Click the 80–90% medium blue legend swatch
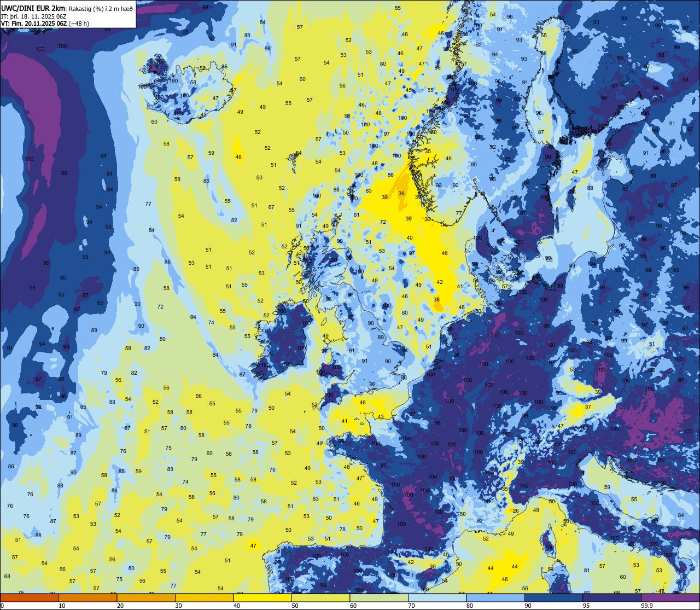 pos(495,597)
